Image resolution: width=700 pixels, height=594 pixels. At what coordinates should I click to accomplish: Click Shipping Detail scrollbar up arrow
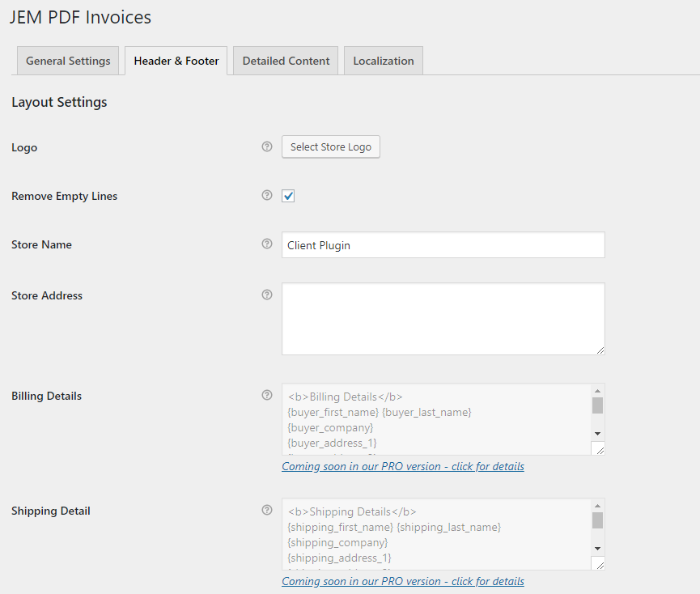pyautogui.click(x=597, y=506)
